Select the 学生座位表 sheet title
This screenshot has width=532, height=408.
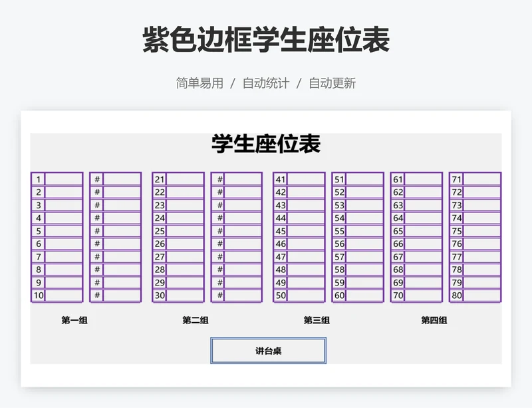click(266, 144)
